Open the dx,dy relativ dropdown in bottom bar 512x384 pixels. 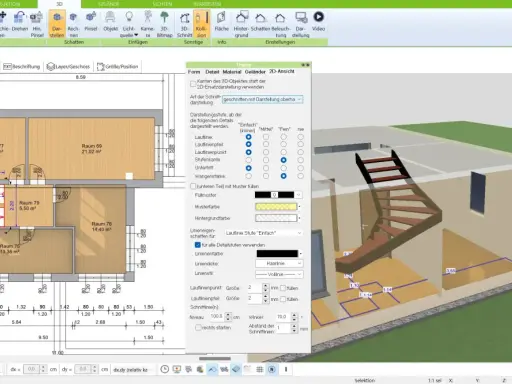tap(133, 370)
